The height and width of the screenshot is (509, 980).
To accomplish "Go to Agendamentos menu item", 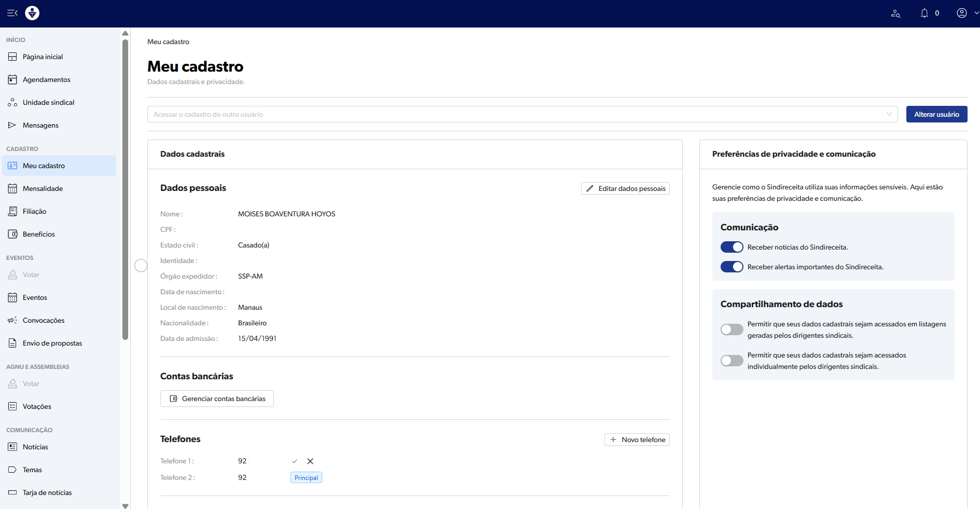I will [x=46, y=79].
